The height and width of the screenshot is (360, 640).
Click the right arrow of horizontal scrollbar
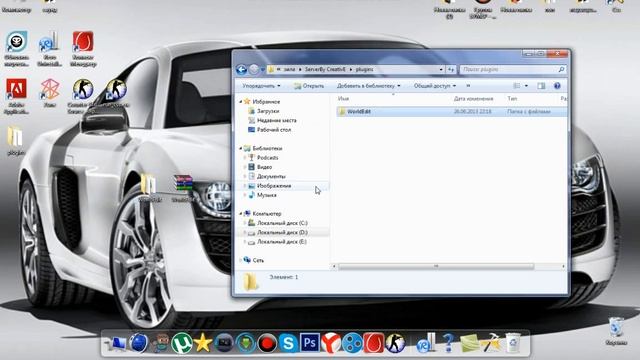[563, 266]
